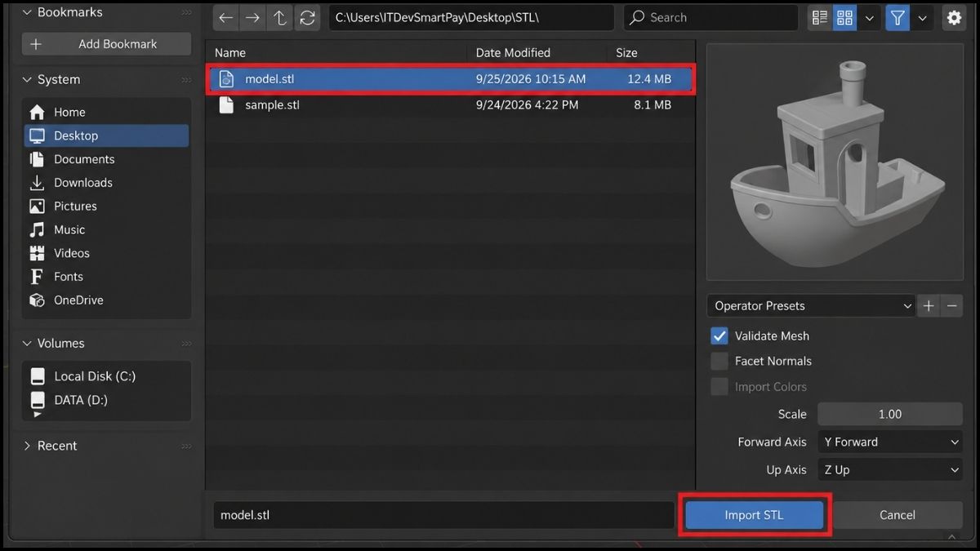The width and height of the screenshot is (980, 551).
Task: Open display settings dropdown beside thumbnail view
Action: click(x=869, y=17)
